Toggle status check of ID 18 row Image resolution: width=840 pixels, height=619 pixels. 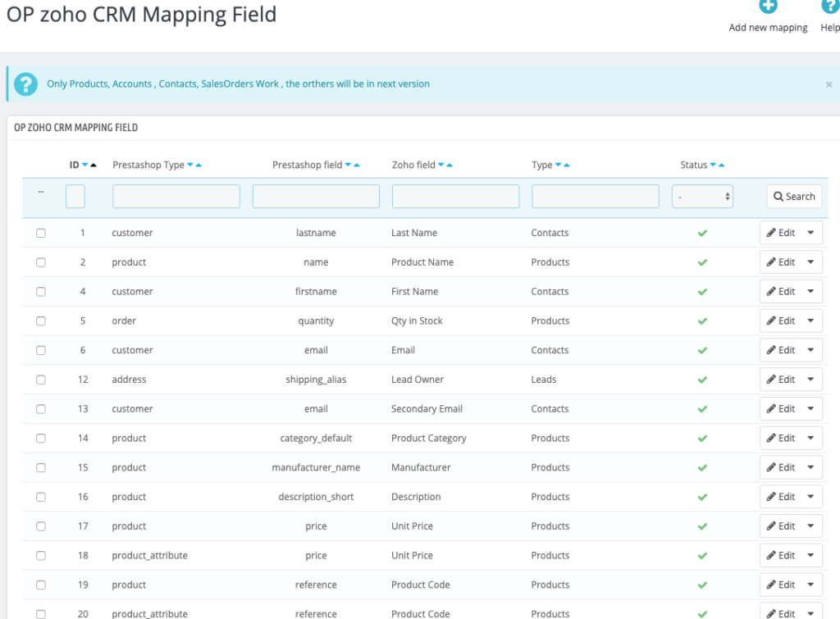click(702, 556)
